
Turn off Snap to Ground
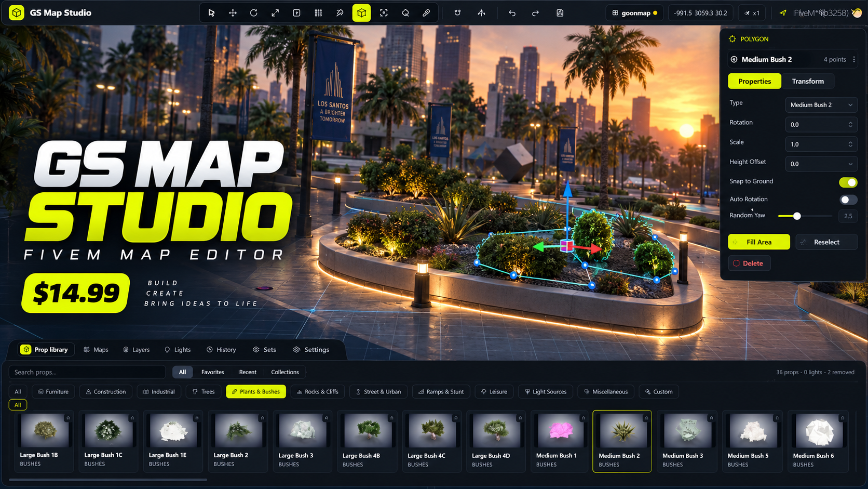tap(848, 182)
